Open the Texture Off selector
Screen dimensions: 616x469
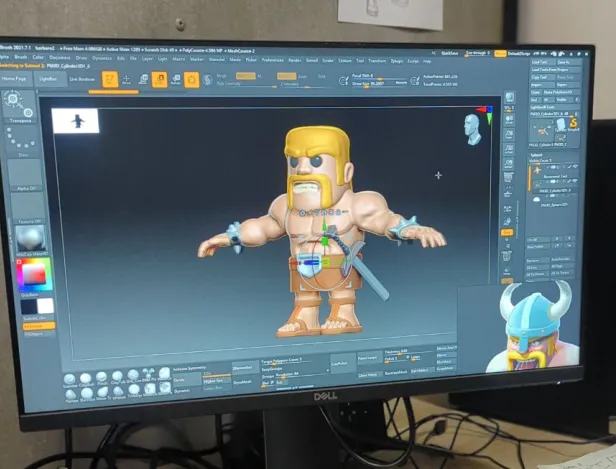28,208
